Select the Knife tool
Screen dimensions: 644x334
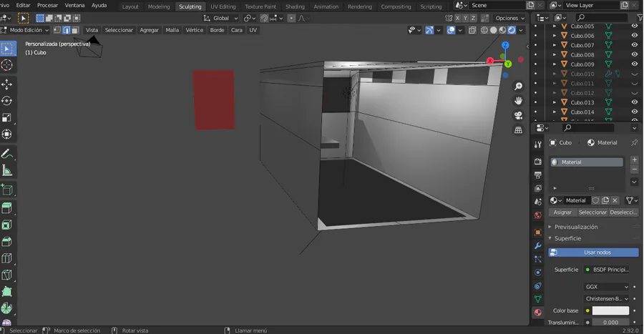pos(7,275)
